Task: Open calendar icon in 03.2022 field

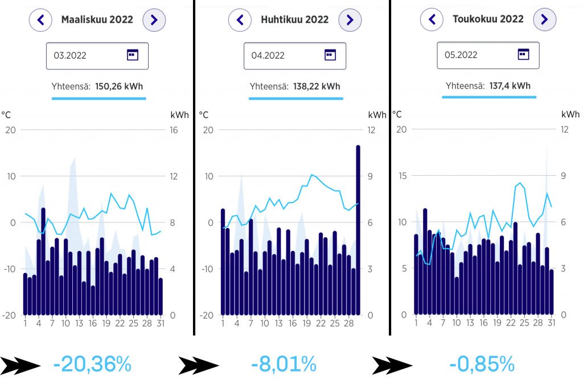Action: (x=132, y=55)
